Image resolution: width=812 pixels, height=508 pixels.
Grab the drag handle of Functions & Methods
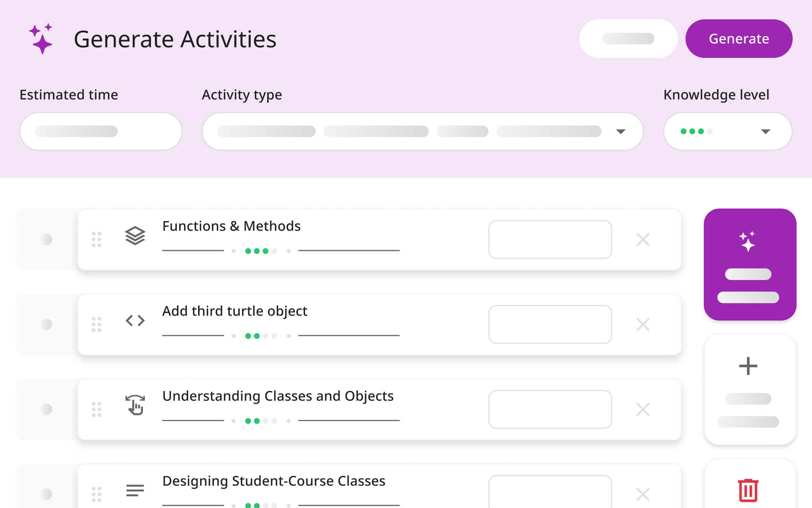(x=97, y=239)
